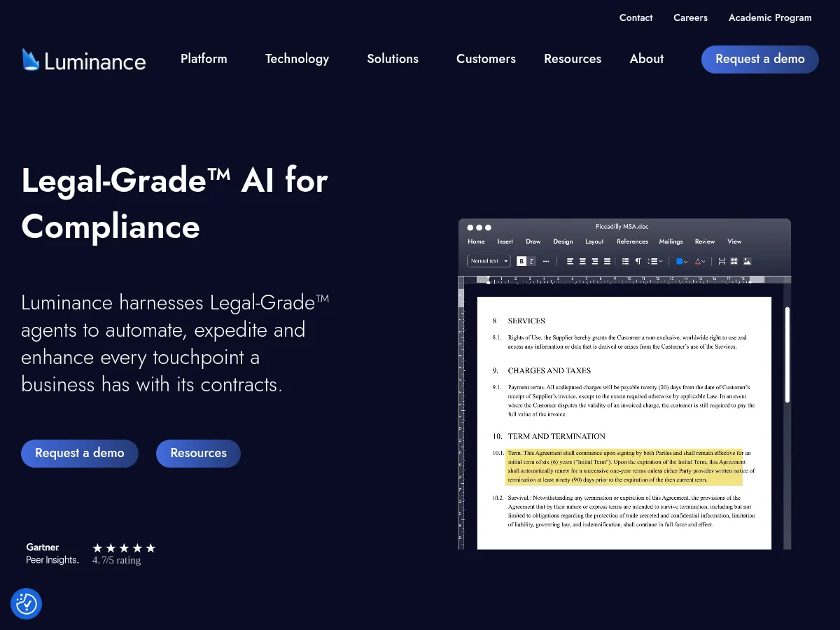
Task: Open the Mailings tab
Action: (671, 241)
